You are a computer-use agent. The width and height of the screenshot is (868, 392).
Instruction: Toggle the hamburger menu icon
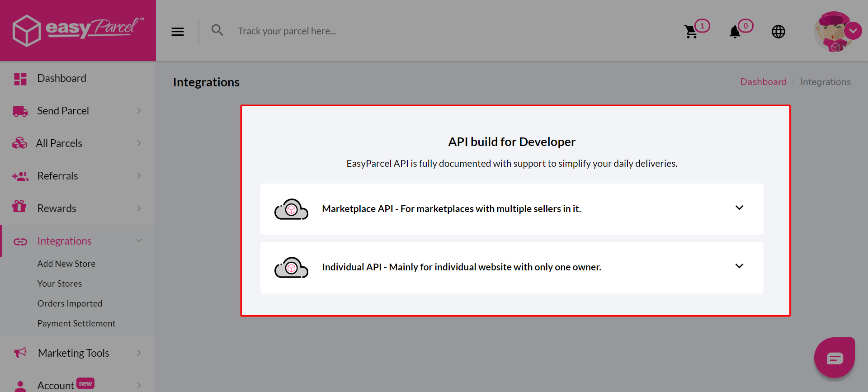(x=178, y=32)
